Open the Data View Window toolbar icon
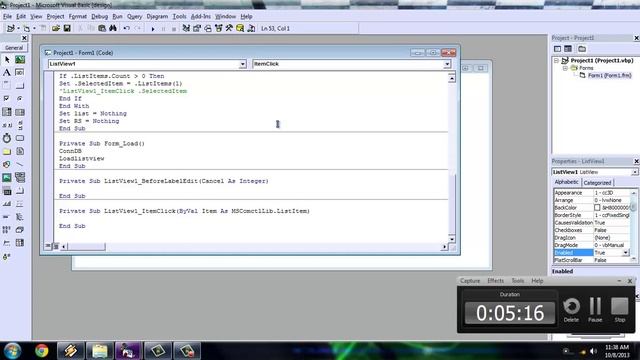 [240, 28]
